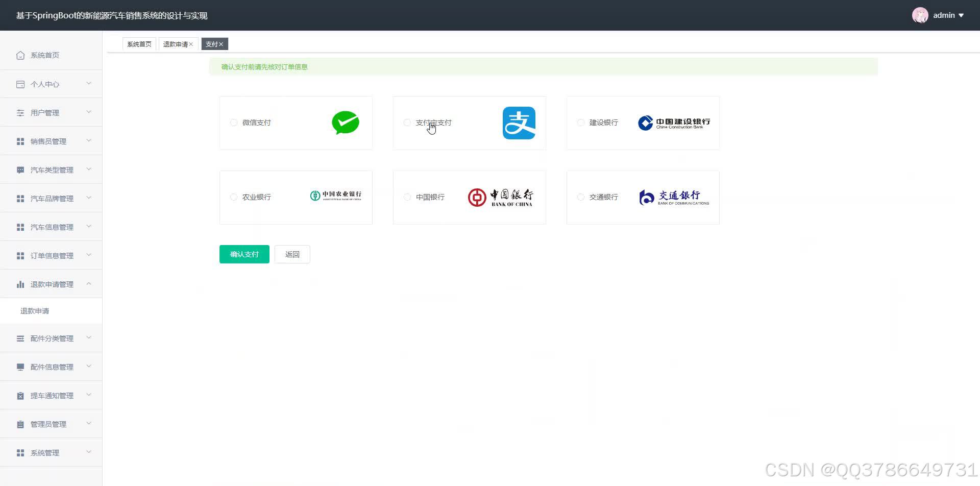Screen dimensions: 980x486
Task: Switch to the 系统首页 tab
Action: pyautogui.click(x=139, y=44)
